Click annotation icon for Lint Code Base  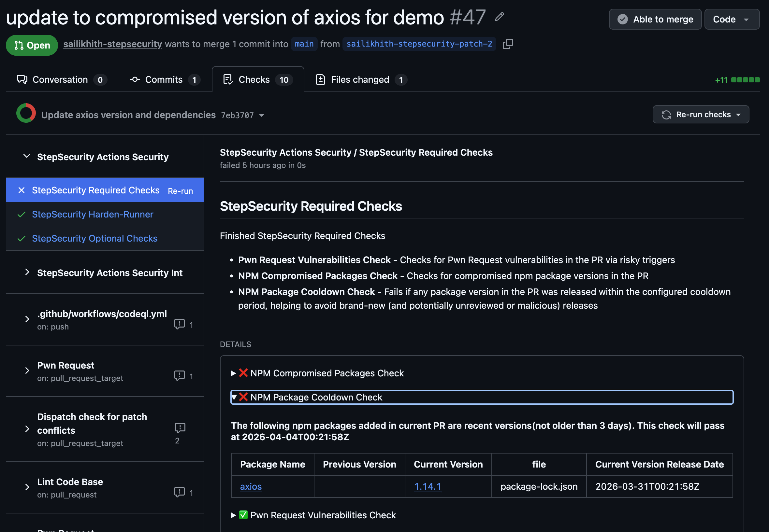(x=180, y=492)
